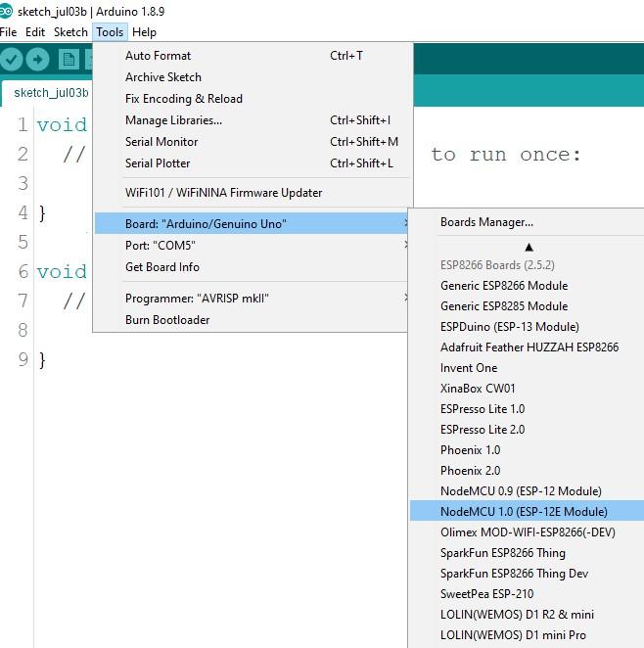
Task: Select NodeMCU 1.0 (ESP-12E Module)
Action: click(x=527, y=512)
